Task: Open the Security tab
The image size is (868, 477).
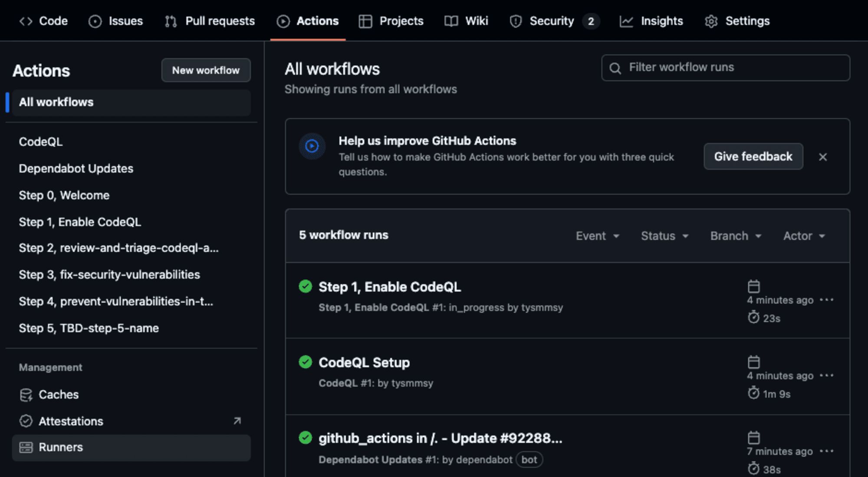Action: point(554,21)
